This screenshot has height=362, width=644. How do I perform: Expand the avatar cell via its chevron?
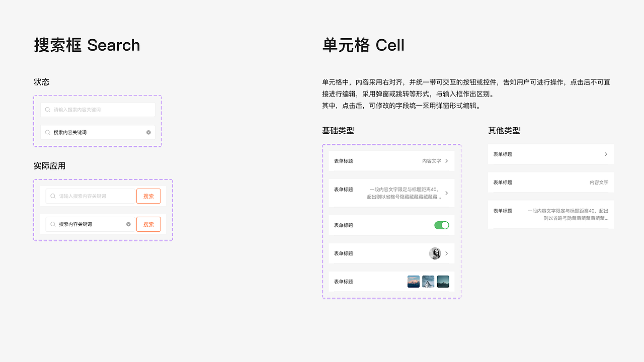pyautogui.click(x=446, y=253)
